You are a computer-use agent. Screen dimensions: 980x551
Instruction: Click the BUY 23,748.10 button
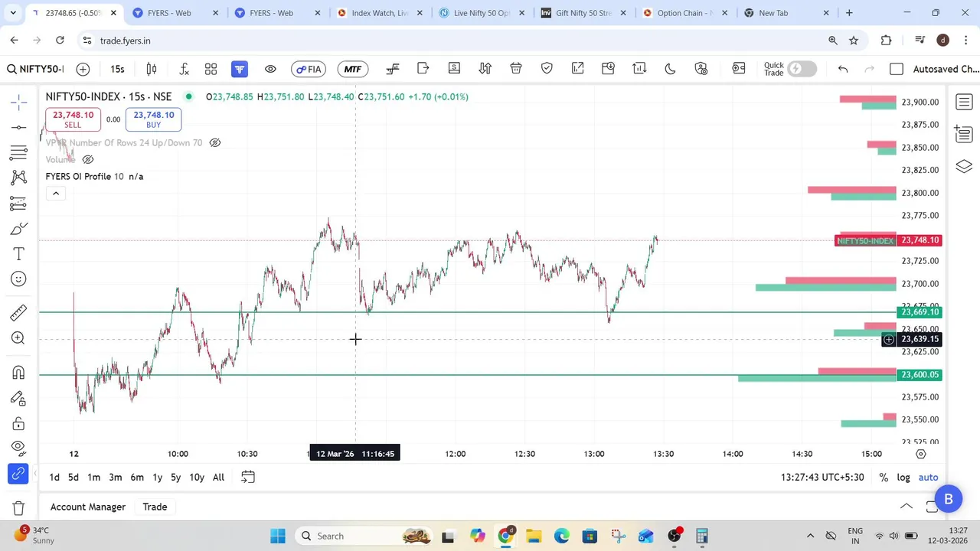click(153, 119)
